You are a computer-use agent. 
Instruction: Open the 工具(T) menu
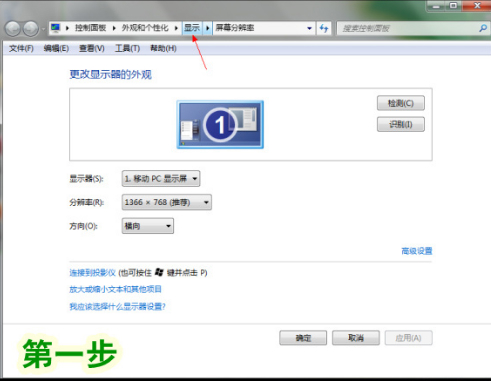coord(127,48)
